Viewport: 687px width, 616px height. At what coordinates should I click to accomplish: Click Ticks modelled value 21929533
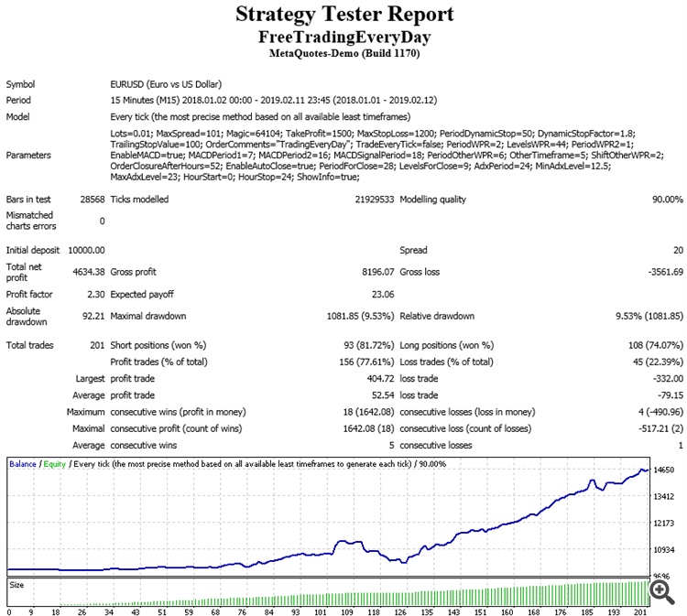pyautogui.click(x=375, y=200)
